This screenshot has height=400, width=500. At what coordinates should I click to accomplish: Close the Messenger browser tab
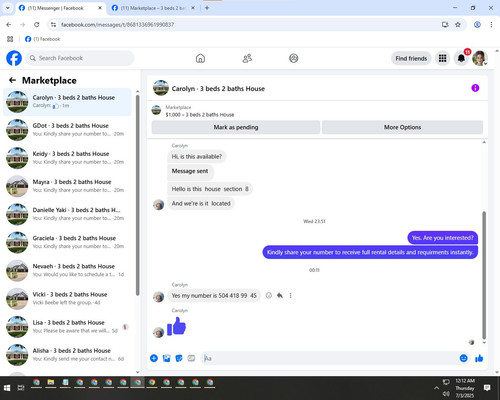(100, 8)
